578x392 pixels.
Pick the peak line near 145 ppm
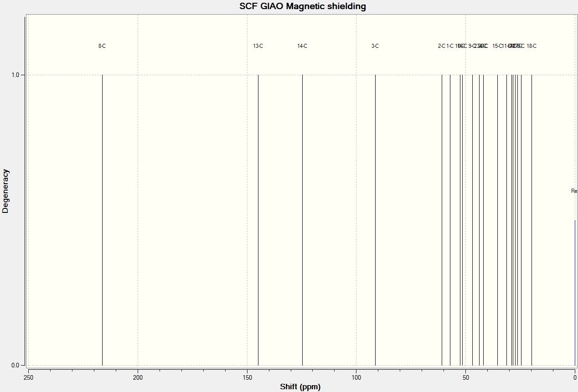click(258, 220)
